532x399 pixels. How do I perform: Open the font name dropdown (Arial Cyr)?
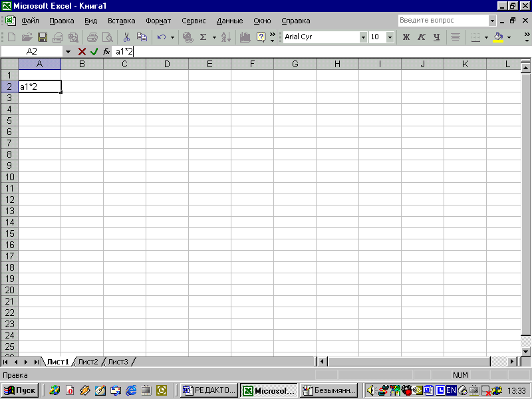pos(363,37)
